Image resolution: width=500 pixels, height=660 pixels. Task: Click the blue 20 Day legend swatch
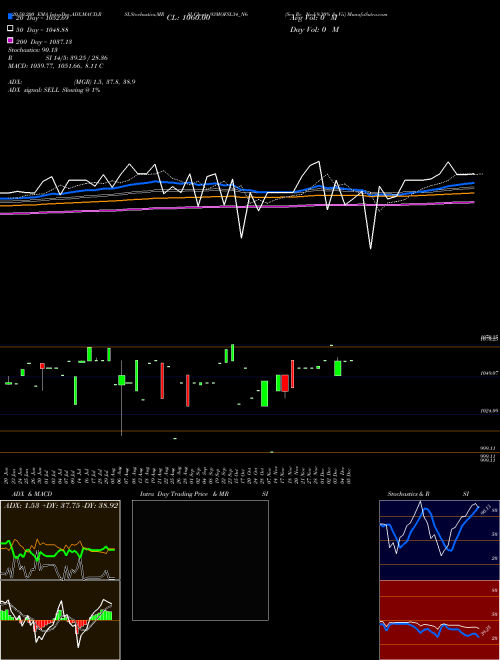tap(11, 17)
